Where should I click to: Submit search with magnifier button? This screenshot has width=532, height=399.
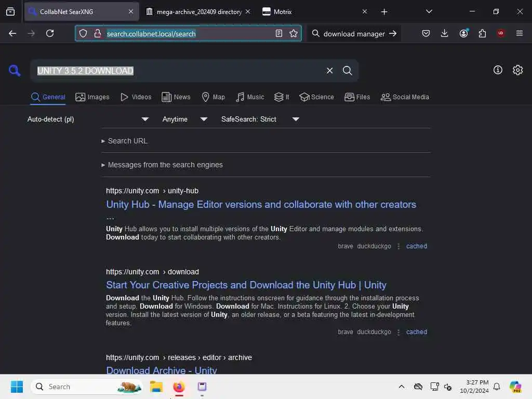347,71
